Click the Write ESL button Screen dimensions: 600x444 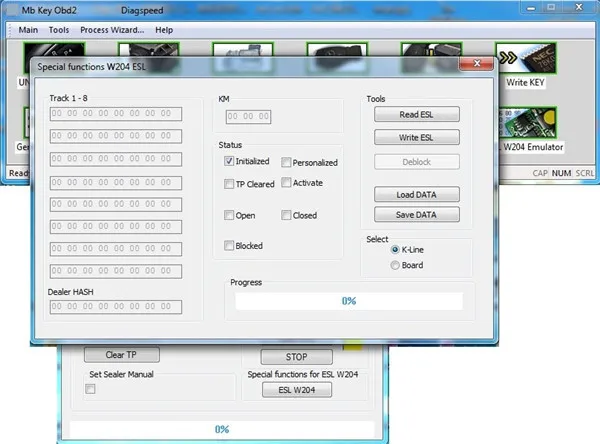[417, 137]
